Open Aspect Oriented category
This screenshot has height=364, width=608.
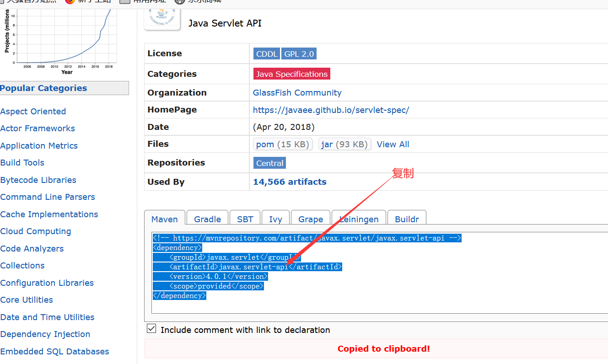[33, 112]
